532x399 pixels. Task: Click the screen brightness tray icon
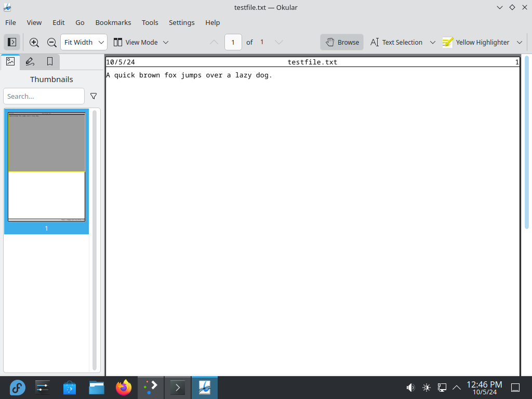point(427,388)
